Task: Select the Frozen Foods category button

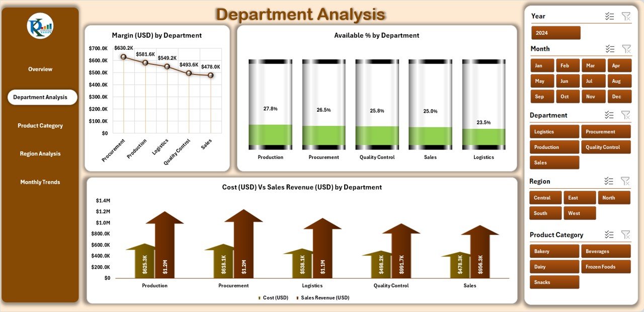Action: coord(605,267)
